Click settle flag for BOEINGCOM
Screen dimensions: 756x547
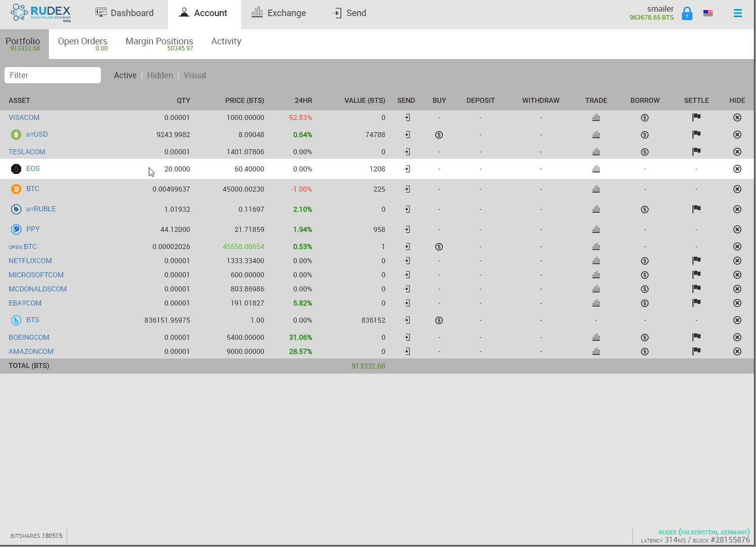click(x=696, y=337)
